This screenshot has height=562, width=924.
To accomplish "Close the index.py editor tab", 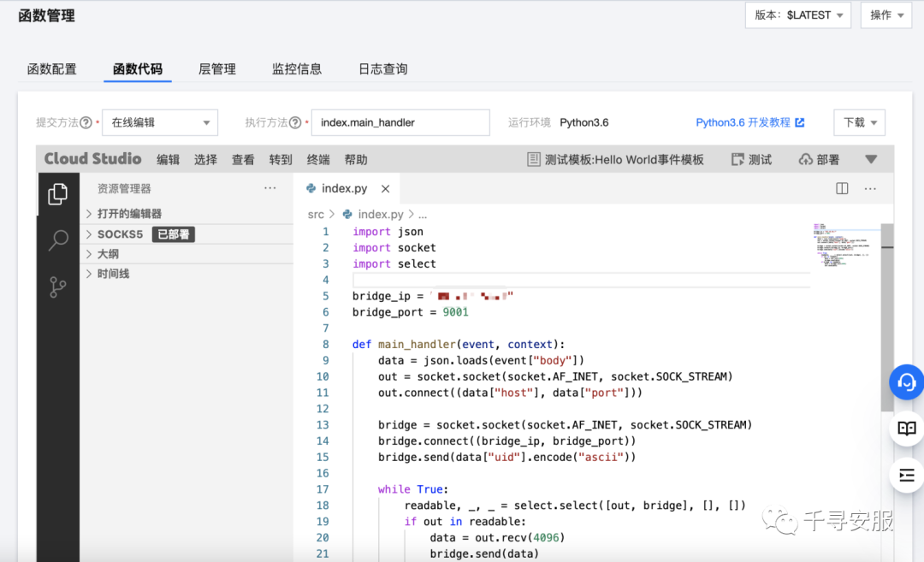I will coord(385,188).
